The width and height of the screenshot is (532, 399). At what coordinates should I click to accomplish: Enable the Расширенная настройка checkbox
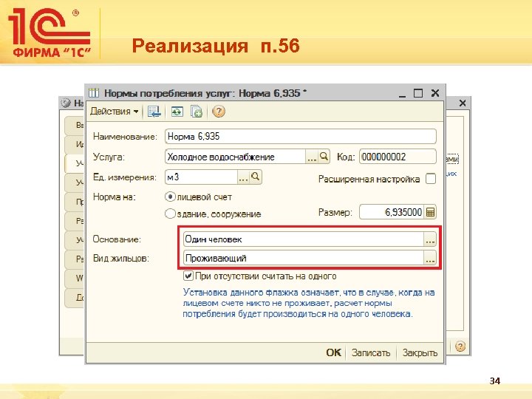(431, 179)
